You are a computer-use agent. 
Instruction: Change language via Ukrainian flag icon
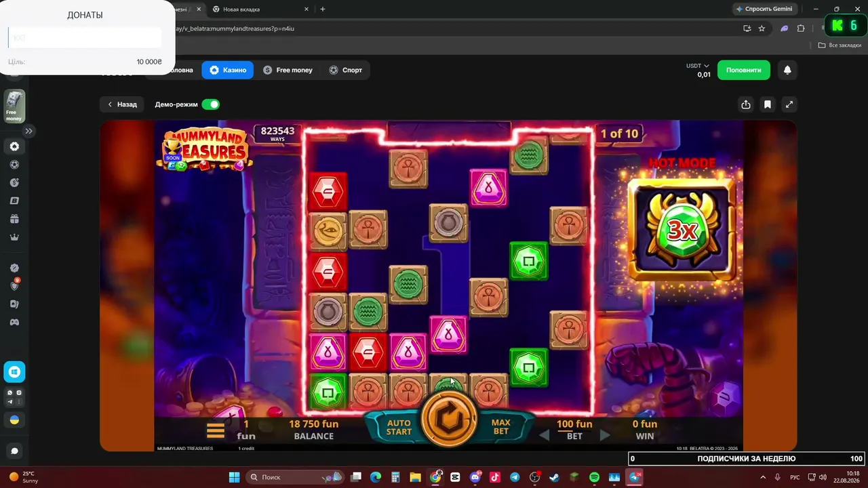tap(14, 420)
